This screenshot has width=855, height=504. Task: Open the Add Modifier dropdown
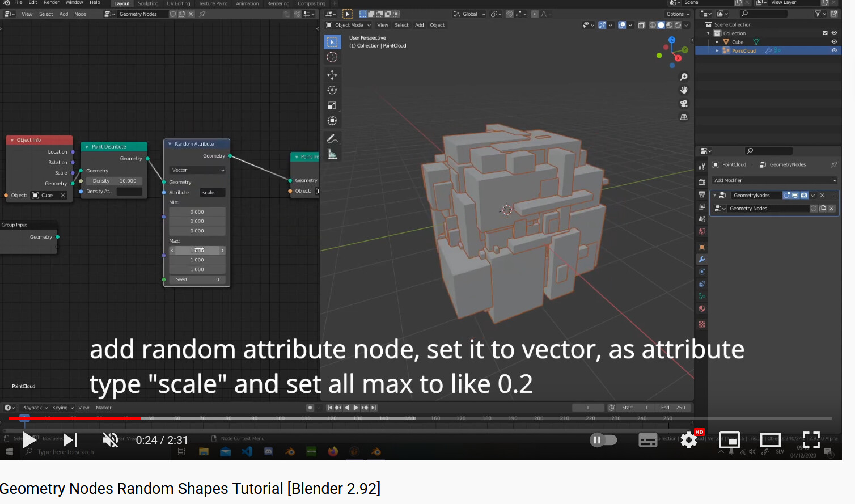(x=774, y=180)
